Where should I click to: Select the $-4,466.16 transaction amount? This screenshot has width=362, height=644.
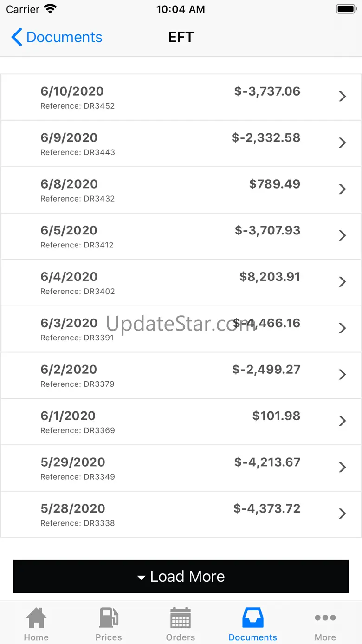(x=267, y=323)
